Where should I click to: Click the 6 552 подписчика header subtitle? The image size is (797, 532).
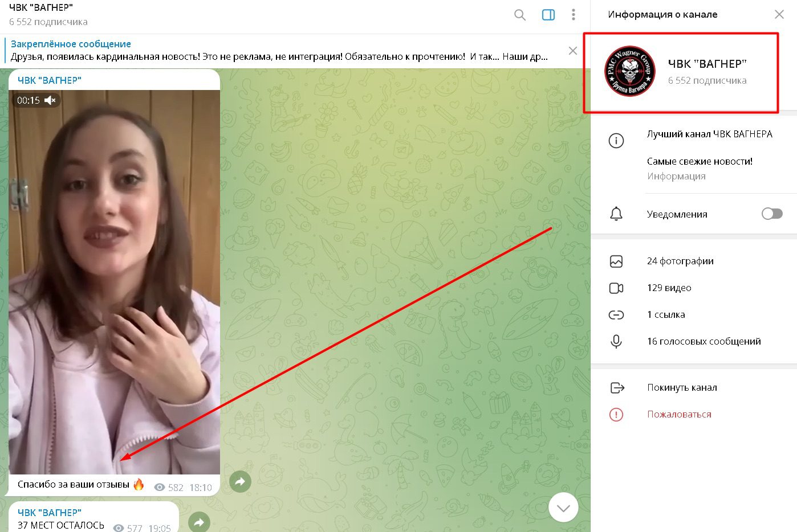48,22
